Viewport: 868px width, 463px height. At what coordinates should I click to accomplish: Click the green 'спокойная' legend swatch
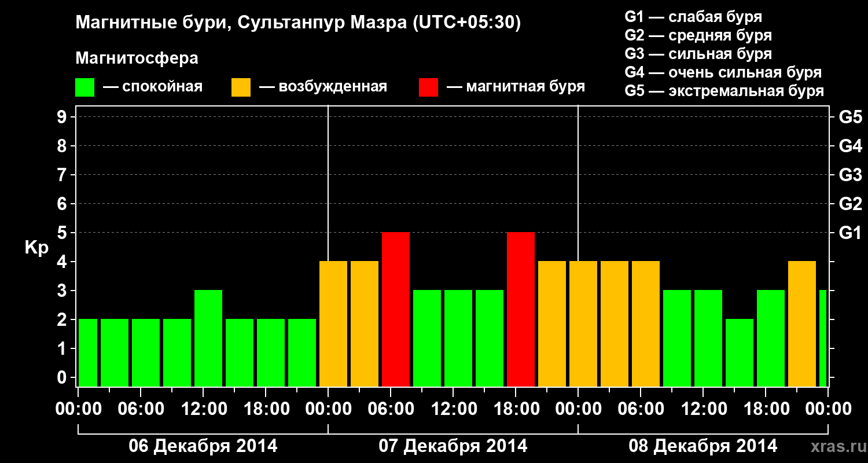[85, 87]
